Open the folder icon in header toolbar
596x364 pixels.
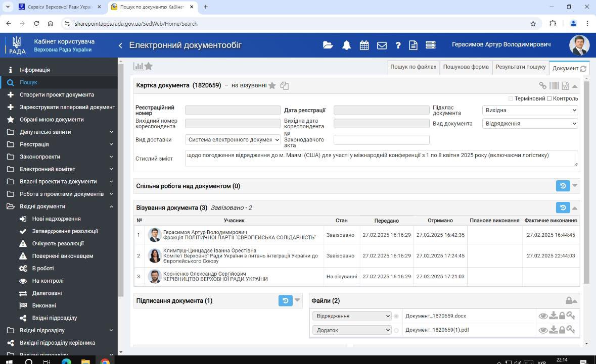(x=328, y=45)
